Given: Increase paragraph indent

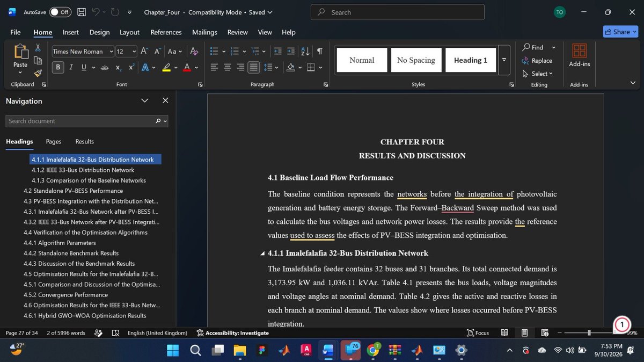Looking at the screenshot, I should point(291,52).
